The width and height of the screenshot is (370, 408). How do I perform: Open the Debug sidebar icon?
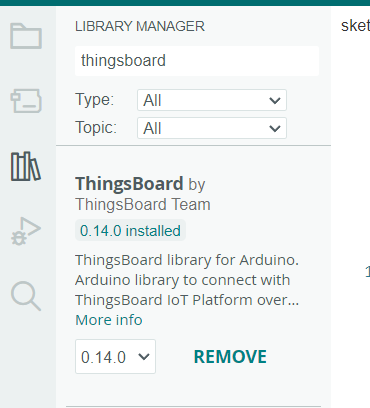(x=26, y=231)
